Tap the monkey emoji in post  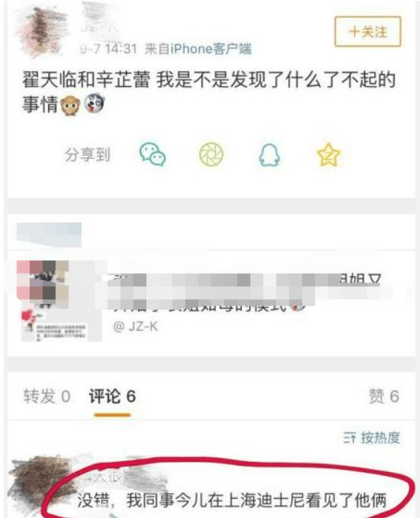click(x=70, y=105)
